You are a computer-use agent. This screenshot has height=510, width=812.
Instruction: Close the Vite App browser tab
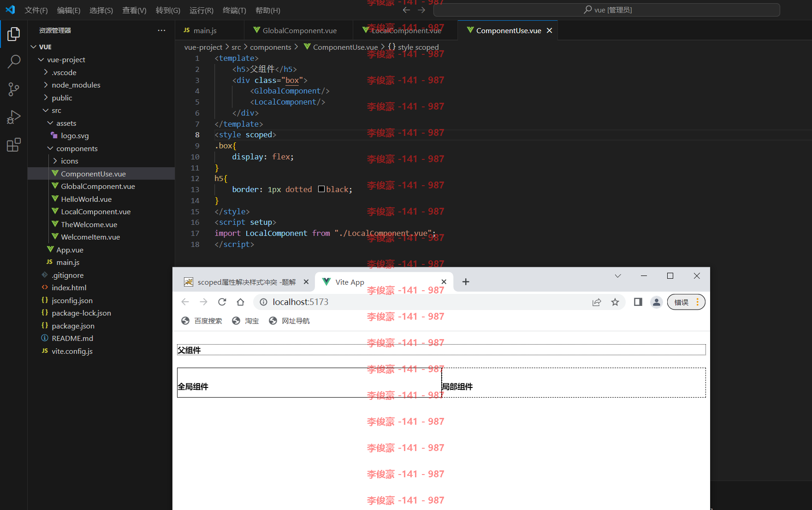point(444,282)
